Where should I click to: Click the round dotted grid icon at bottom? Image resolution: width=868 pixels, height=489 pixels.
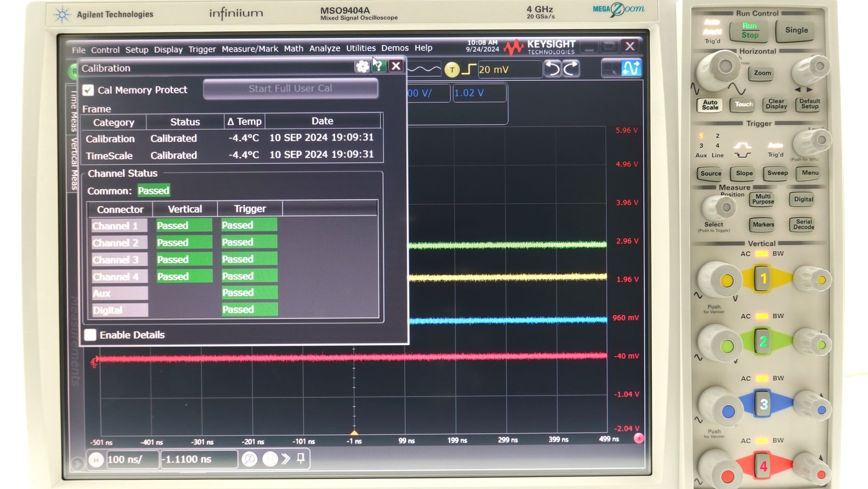(270, 459)
